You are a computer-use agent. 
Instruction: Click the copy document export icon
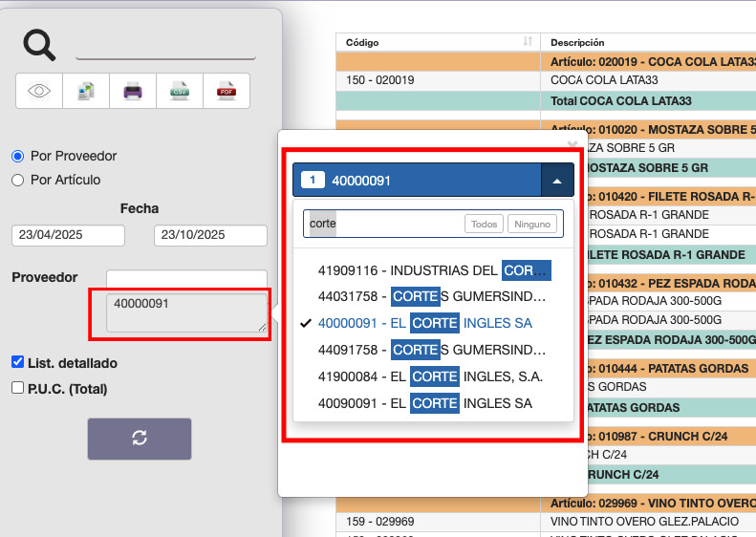point(86,91)
